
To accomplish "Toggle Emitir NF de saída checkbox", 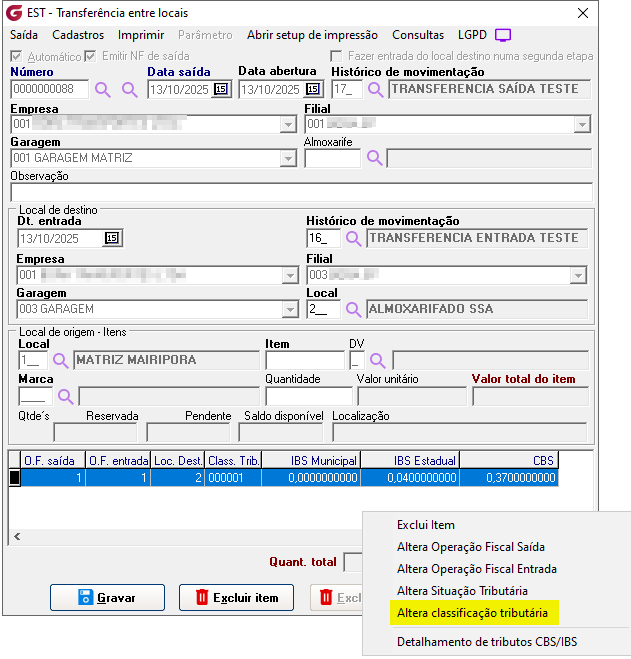I will tap(90, 56).
